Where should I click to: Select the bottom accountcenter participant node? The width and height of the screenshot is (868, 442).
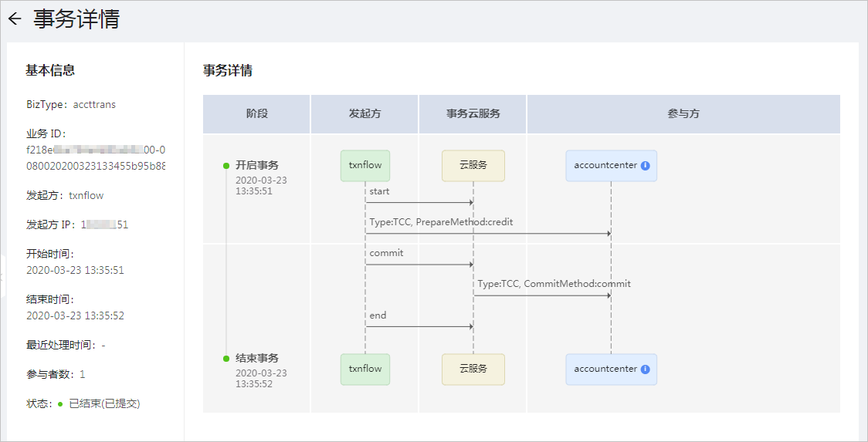[x=611, y=369]
